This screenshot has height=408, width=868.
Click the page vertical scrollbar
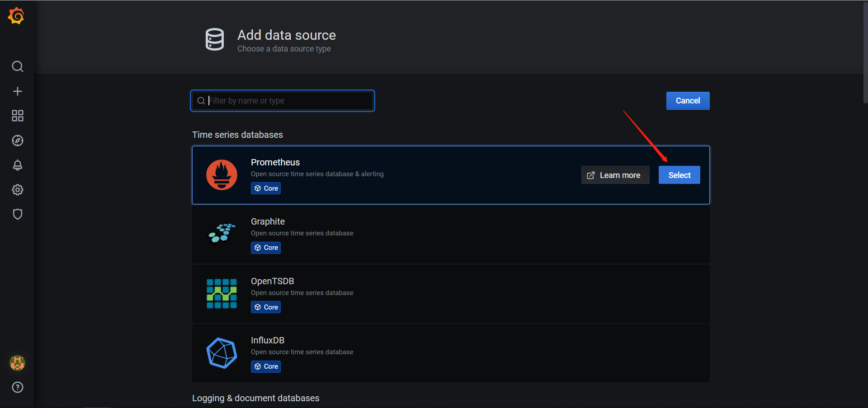pos(865,52)
